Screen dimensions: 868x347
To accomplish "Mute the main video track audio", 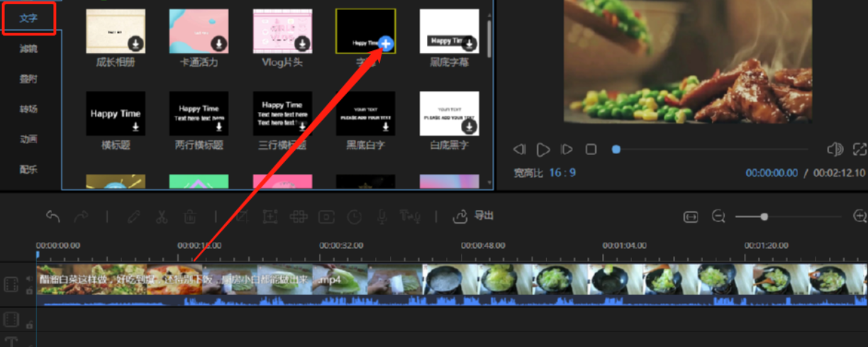I will (29, 279).
